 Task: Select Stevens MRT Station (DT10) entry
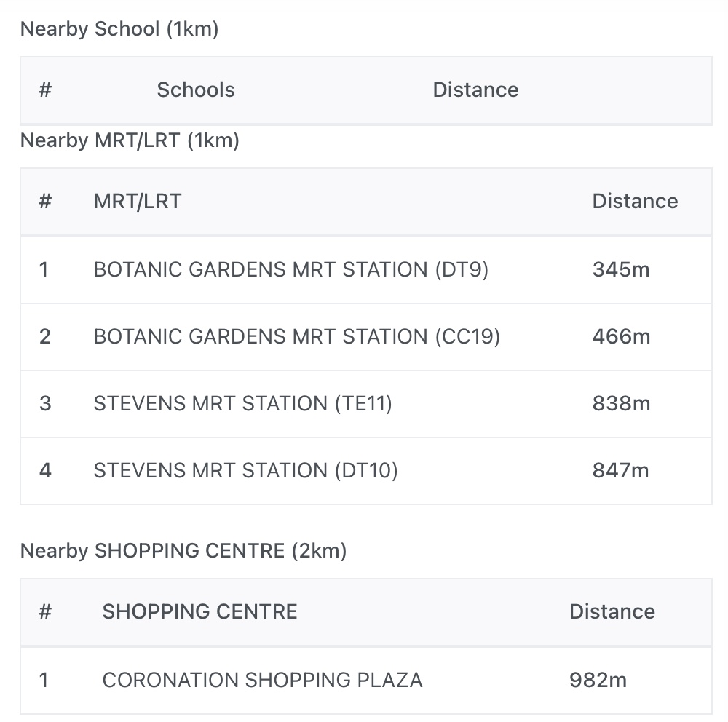pyautogui.click(x=245, y=471)
